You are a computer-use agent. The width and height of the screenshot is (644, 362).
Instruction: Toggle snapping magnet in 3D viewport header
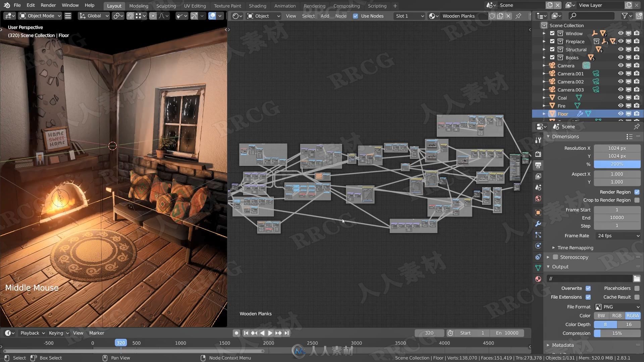click(130, 16)
